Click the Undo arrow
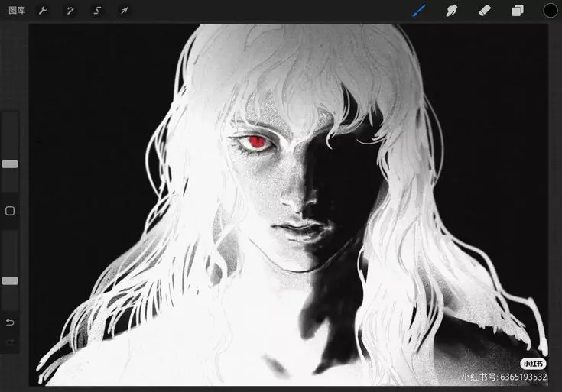Image resolution: width=562 pixels, height=392 pixels. tap(10, 322)
